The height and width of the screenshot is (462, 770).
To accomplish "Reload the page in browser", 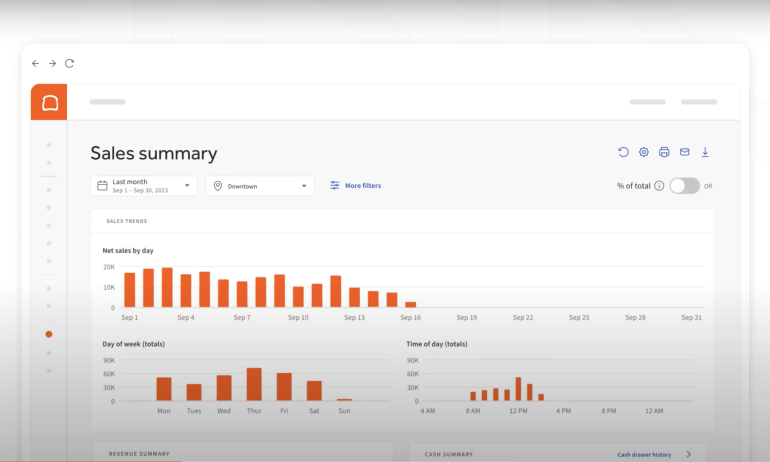I will [70, 63].
